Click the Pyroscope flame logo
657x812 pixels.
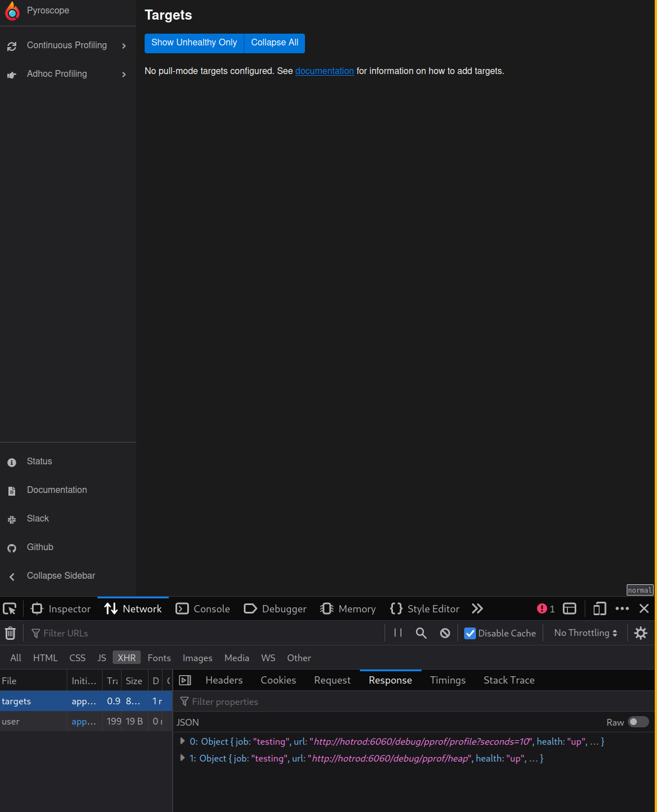pos(12,11)
